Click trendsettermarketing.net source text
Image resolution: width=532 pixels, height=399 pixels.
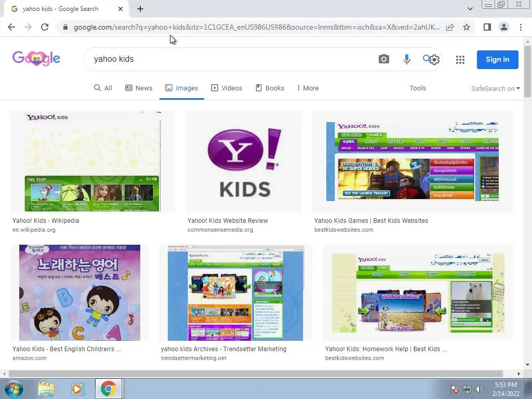[193, 358]
